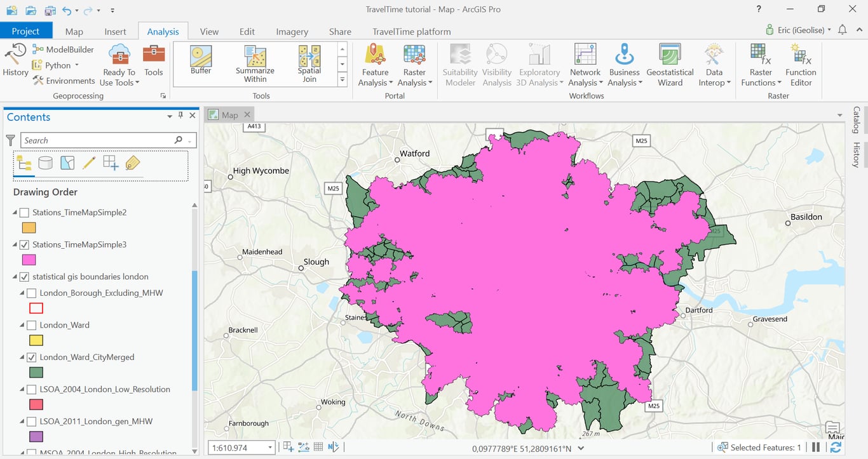Screen dimensions: 868x459
Task: Launch the Summarize Within tool
Action: pyautogui.click(x=255, y=63)
